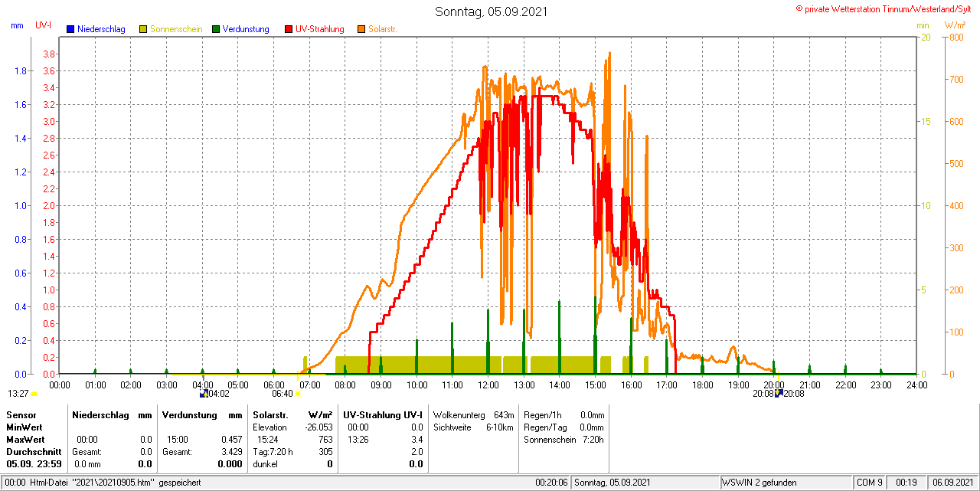This screenshot has height=491, width=980.
Task: Click the UV-Strahlung UV-I column header
Action: point(383,414)
